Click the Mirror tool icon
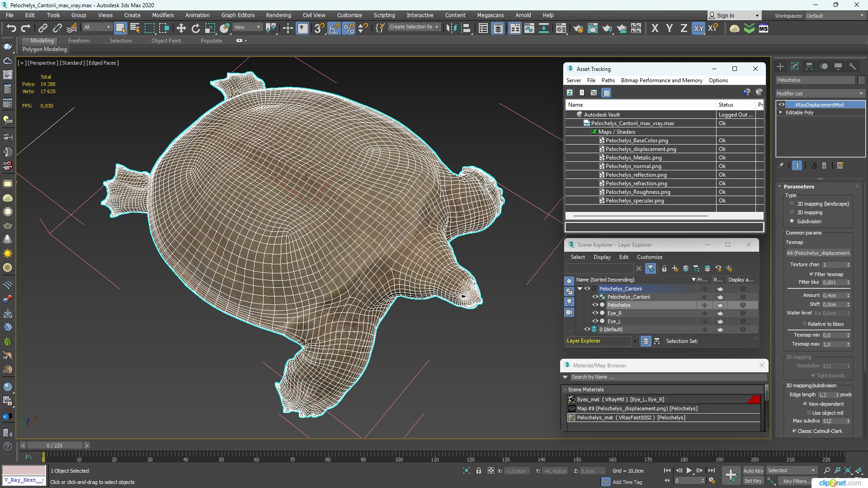The image size is (868, 488). pyautogui.click(x=451, y=28)
